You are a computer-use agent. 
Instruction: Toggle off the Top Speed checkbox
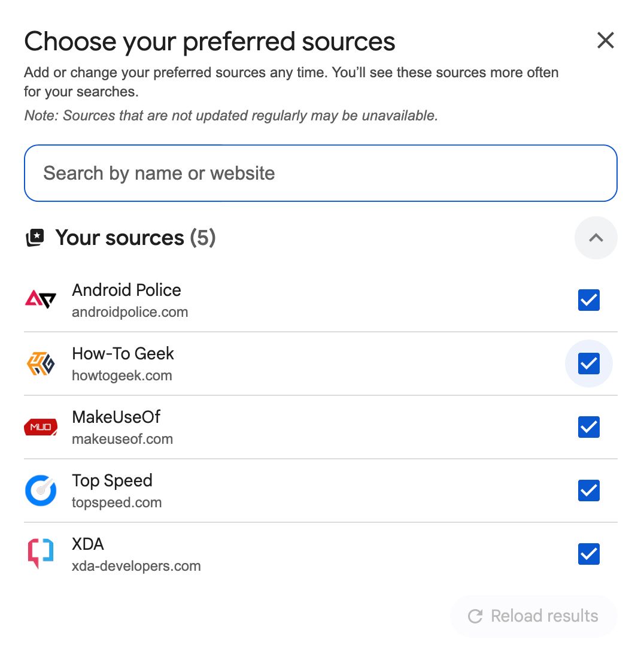(x=589, y=491)
